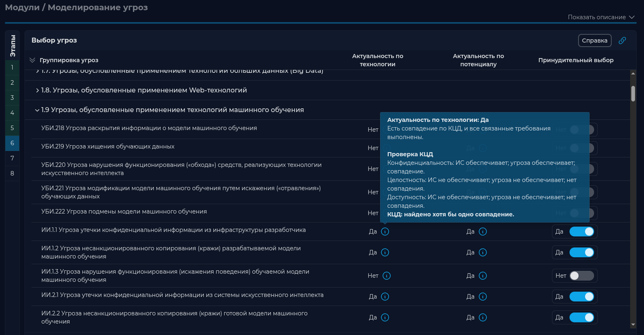Viewport: 644px width, 335px height.
Task: Collapse all via Группировка угроз chevron
Action: coord(32,60)
